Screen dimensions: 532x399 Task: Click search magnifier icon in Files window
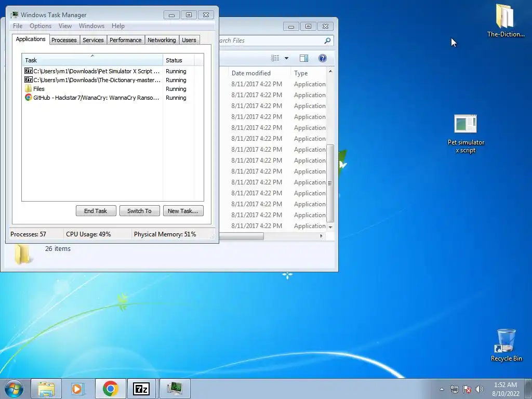pos(327,41)
